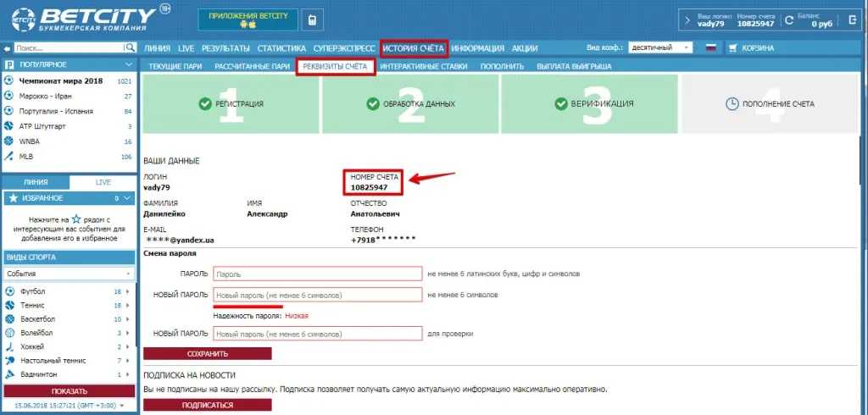Open Марокко - Иран match

click(x=46, y=97)
